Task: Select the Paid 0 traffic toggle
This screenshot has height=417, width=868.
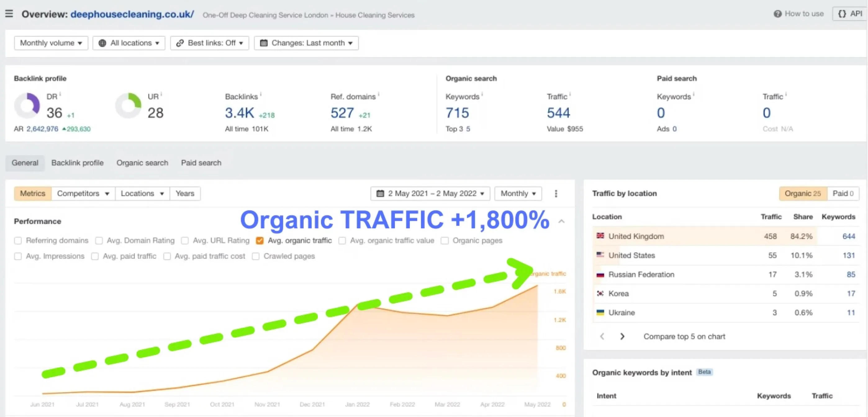Action: (843, 194)
